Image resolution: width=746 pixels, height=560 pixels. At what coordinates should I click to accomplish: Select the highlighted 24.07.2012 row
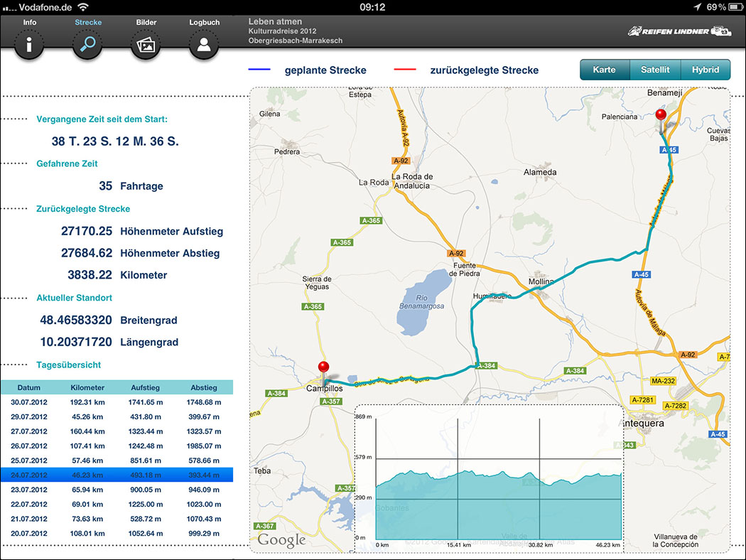point(117,475)
